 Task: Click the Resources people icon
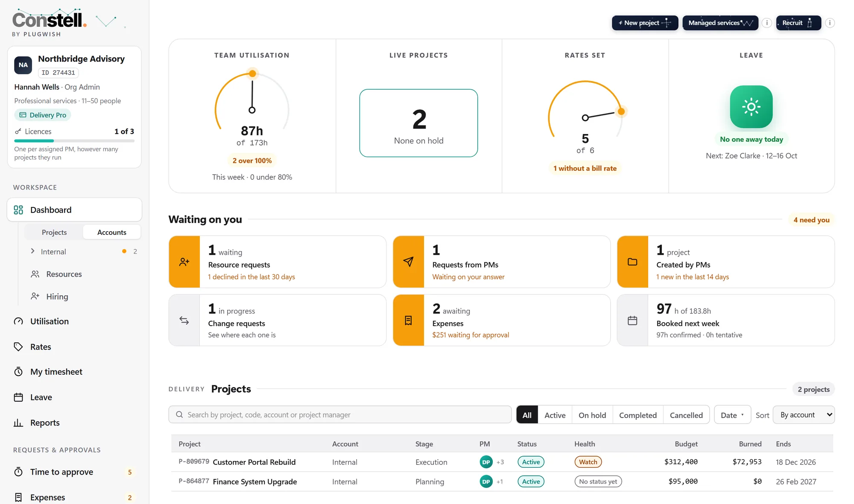point(35,274)
